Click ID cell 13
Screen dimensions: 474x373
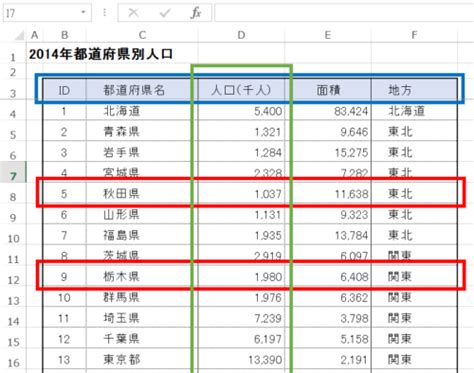pyautogui.click(x=64, y=359)
